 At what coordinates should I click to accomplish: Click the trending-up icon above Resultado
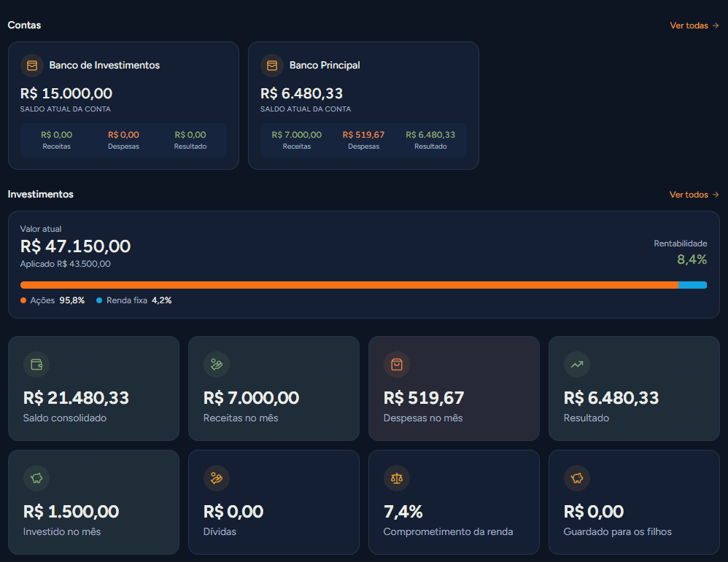577,364
